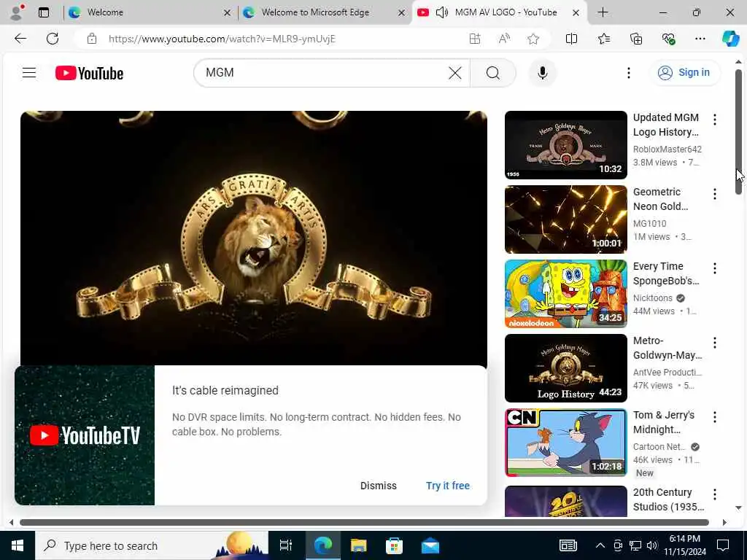Open the Copilot sidebar

coord(730,39)
